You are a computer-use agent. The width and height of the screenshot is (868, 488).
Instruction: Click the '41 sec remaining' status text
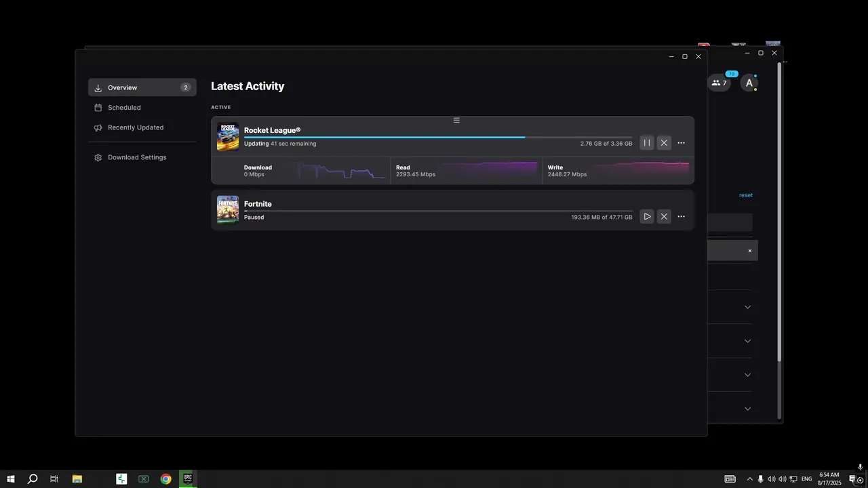293,144
